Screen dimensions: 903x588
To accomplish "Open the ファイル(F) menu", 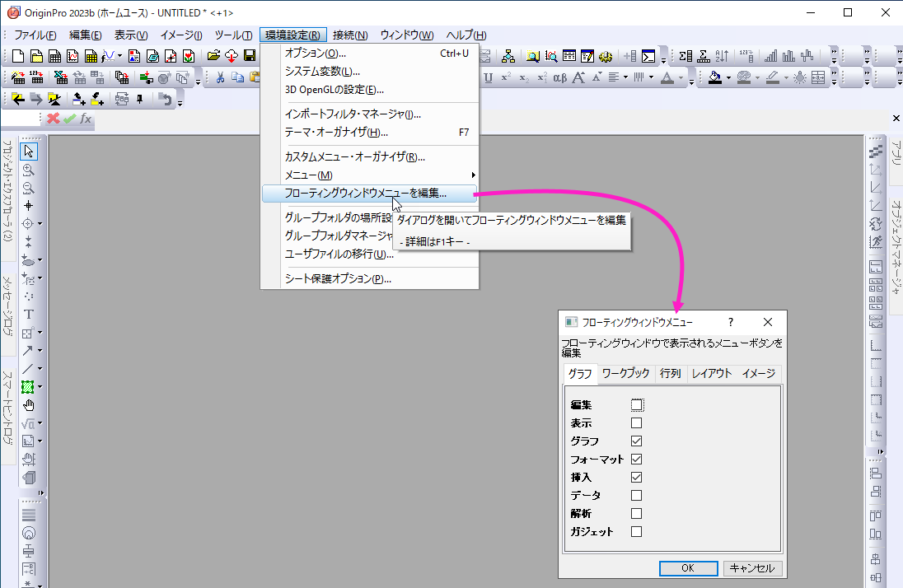I will pyautogui.click(x=35, y=35).
